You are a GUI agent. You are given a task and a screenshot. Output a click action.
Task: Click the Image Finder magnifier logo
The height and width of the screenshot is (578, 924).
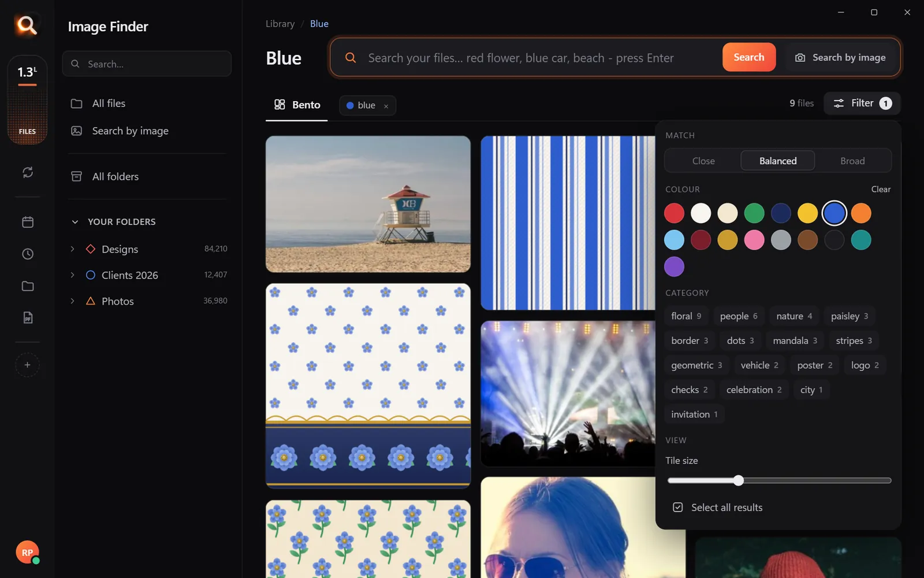coord(27,25)
